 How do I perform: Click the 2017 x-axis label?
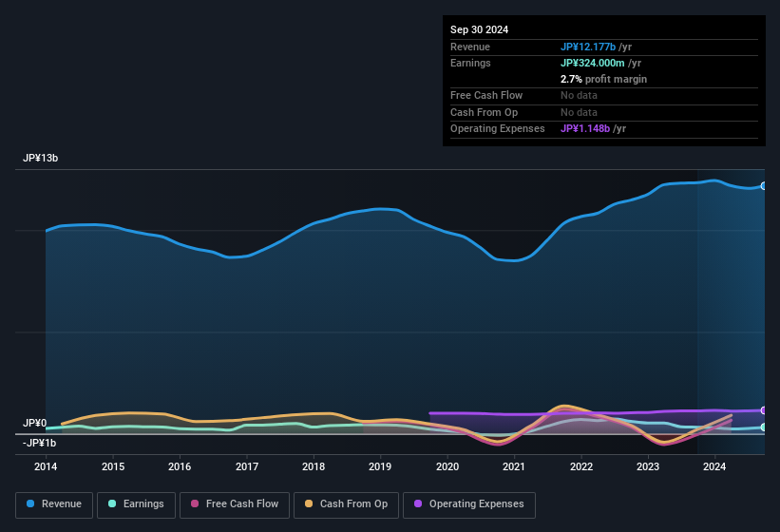[x=247, y=466]
